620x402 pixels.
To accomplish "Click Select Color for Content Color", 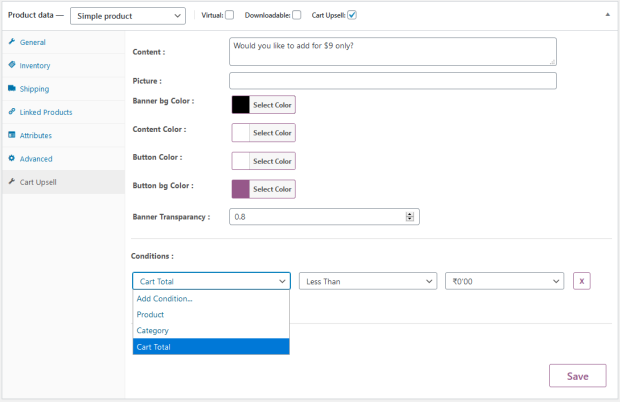I will [272, 133].
